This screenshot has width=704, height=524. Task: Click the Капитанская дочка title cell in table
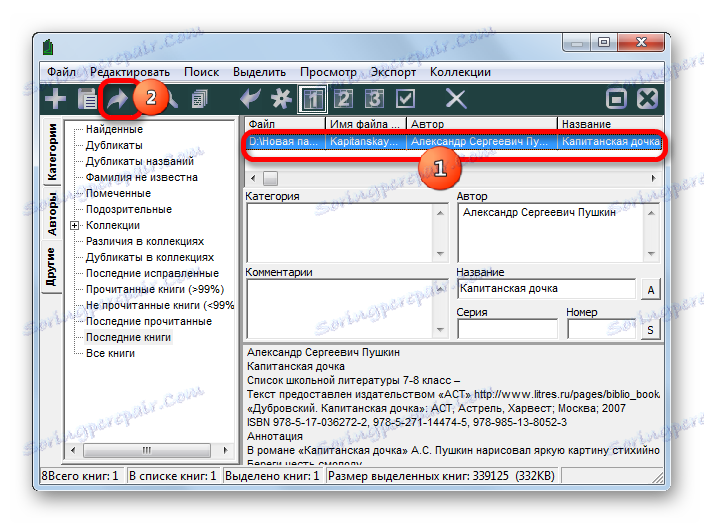click(x=611, y=142)
